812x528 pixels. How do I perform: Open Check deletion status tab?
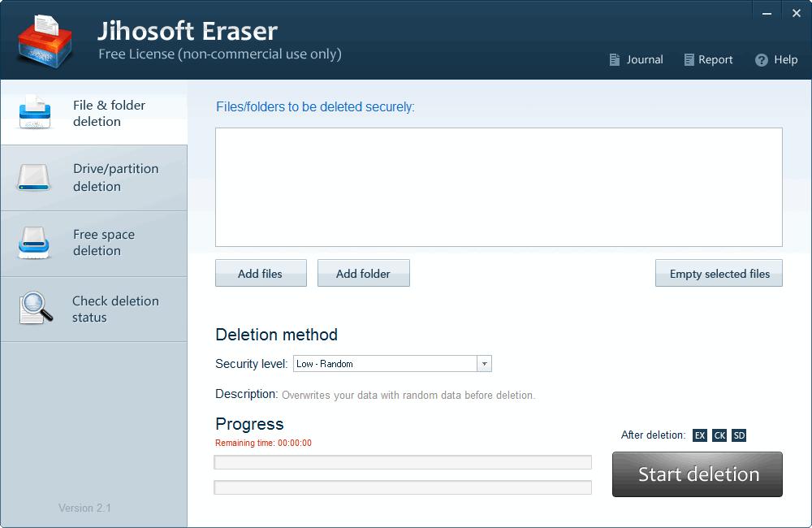click(94, 309)
